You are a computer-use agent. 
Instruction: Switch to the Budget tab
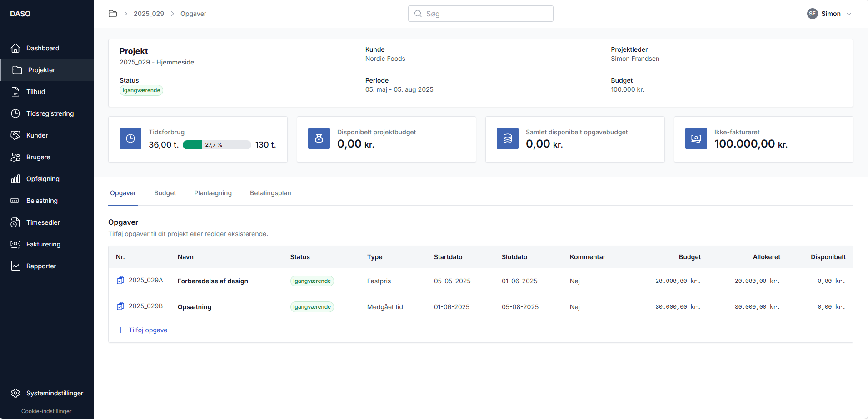pos(165,193)
